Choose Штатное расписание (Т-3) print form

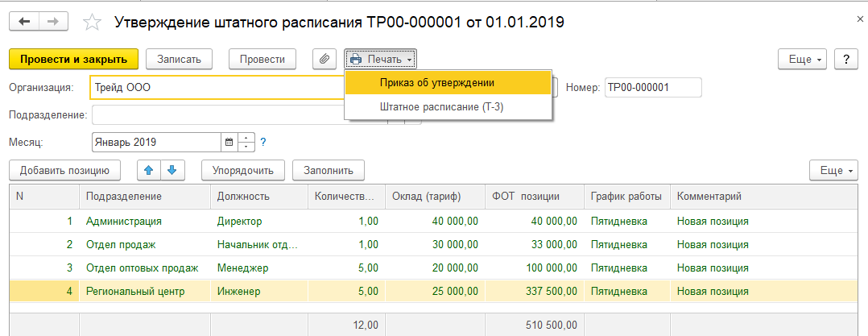pos(441,106)
